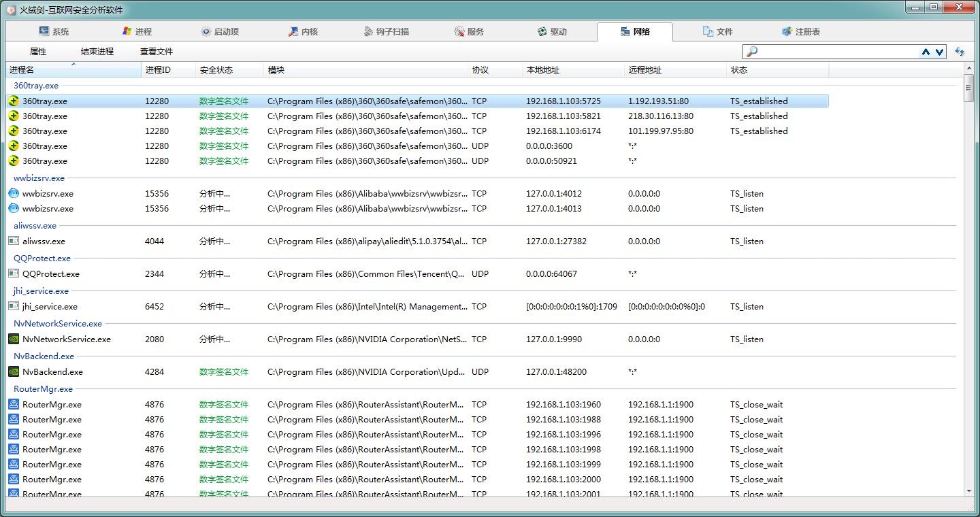Click the aliwssv.exe process icon
The width and height of the screenshot is (980, 517).
[14, 241]
